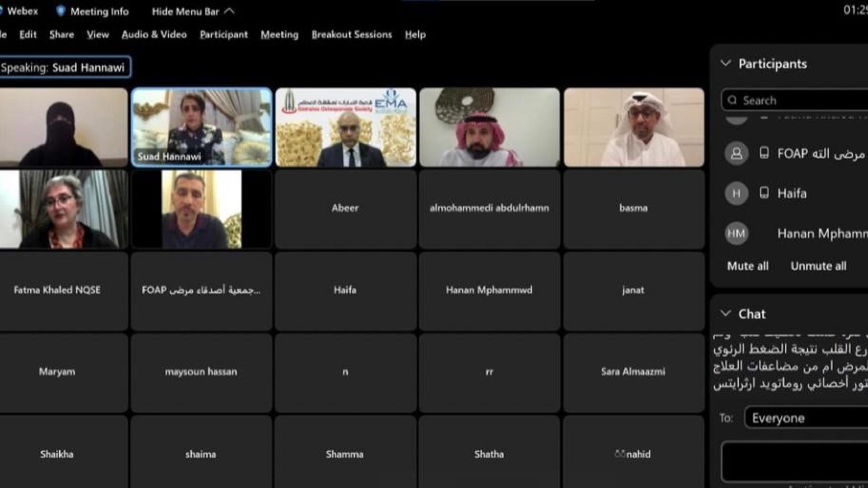
Task: Collapse the Chat panel chevron
Action: click(726, 313)
